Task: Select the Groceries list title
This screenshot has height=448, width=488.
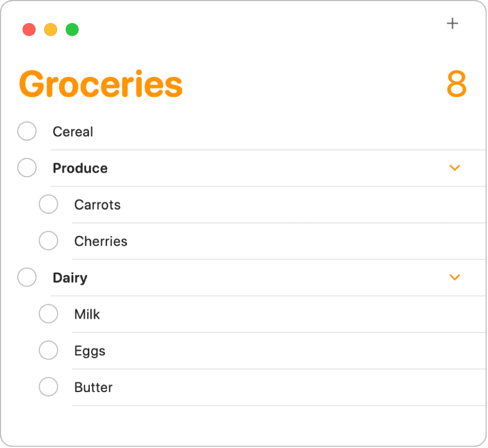Action: pyautogui.click(x=101, y=85)
